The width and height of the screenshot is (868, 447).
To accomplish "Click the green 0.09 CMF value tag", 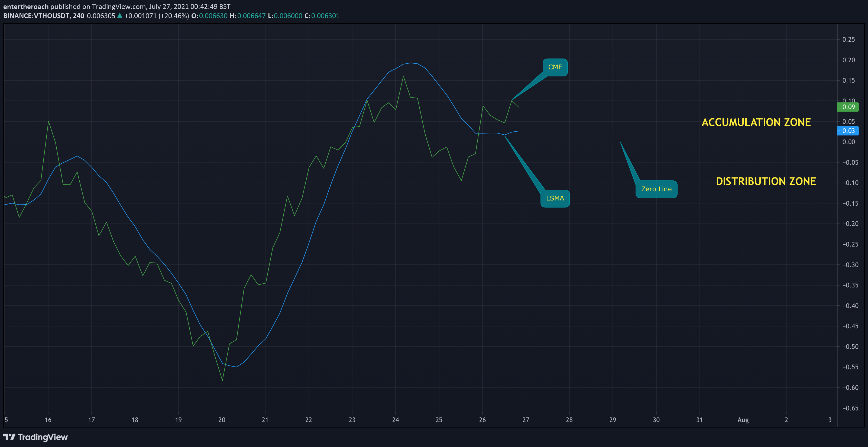I will pyautogui.click(x=848, y=107).
